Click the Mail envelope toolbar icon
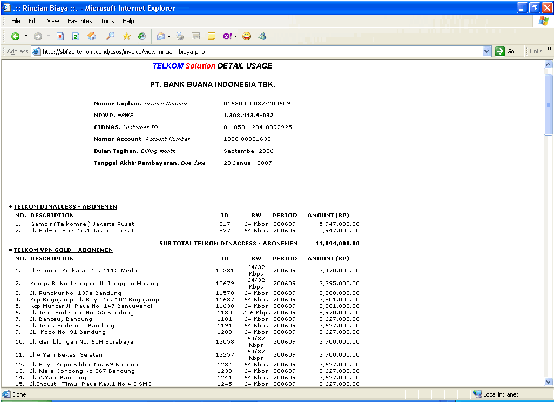 (161, 36)
